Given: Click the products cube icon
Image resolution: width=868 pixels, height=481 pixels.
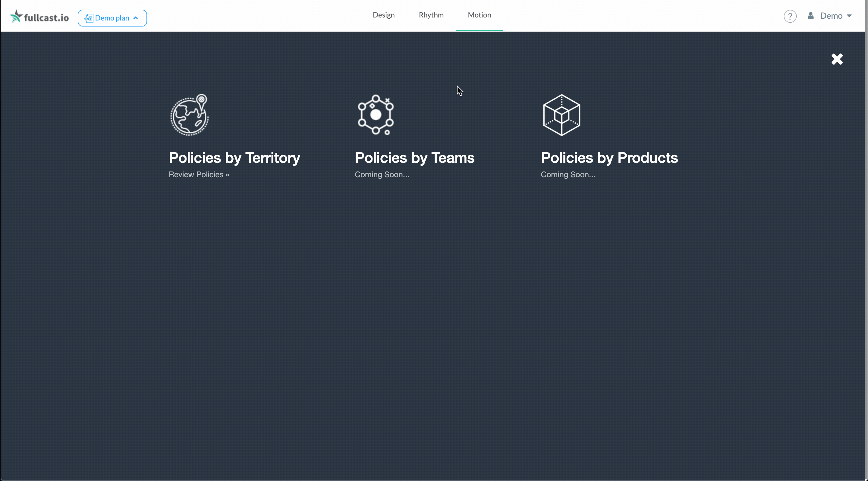Looking at the screenshot, I should click(561, 115).
